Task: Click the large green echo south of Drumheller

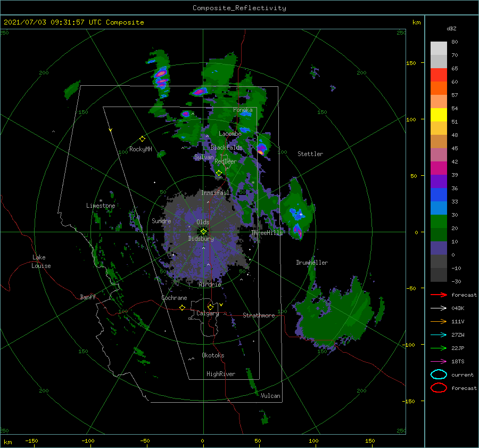Action: click(336, 315)
